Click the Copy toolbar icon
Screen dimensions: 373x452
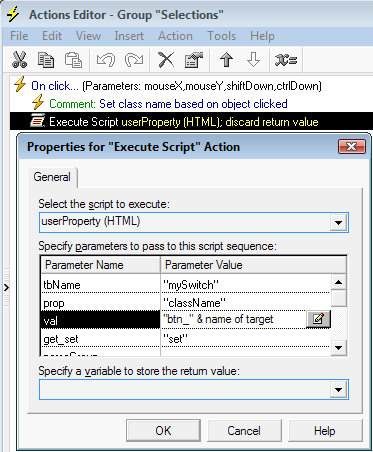(x=46, y=60)
